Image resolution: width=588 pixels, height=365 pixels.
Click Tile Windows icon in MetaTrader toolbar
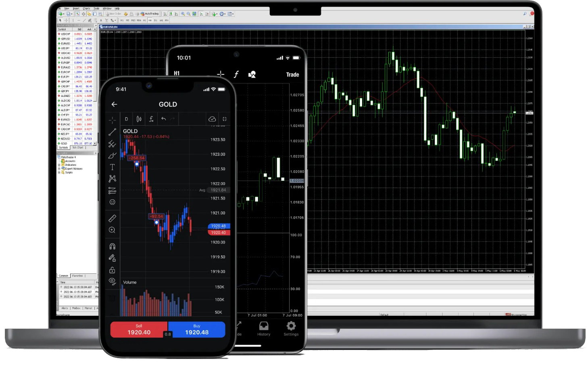[x=194, y=14]
